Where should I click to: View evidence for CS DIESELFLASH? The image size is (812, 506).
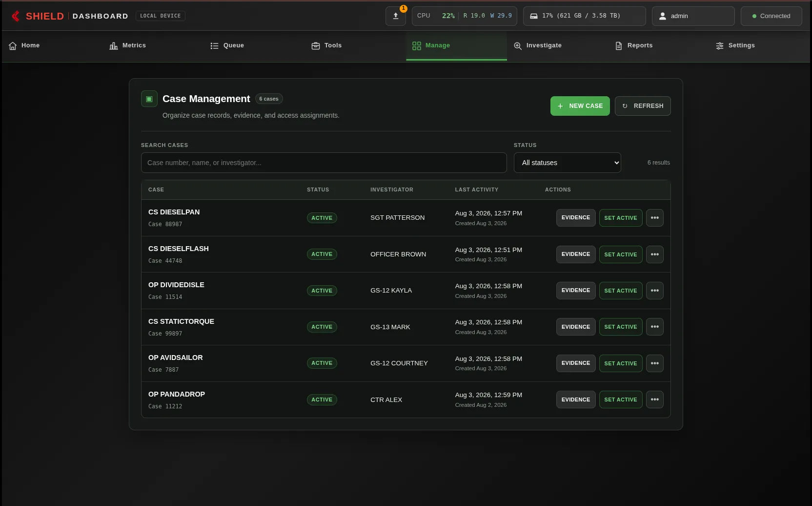(576, 254)
